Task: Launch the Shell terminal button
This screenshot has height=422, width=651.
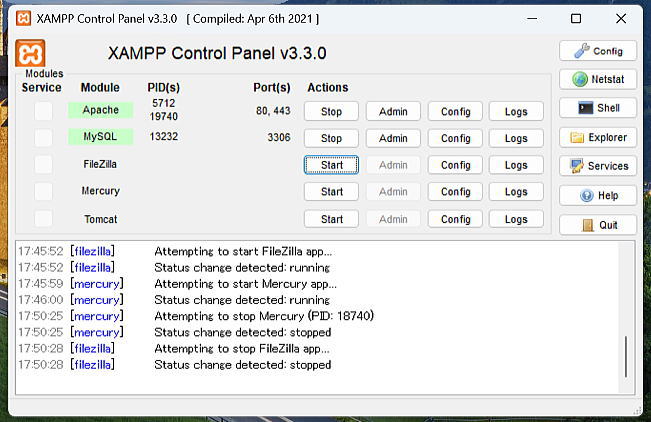Action: click(x=598, y=108)
